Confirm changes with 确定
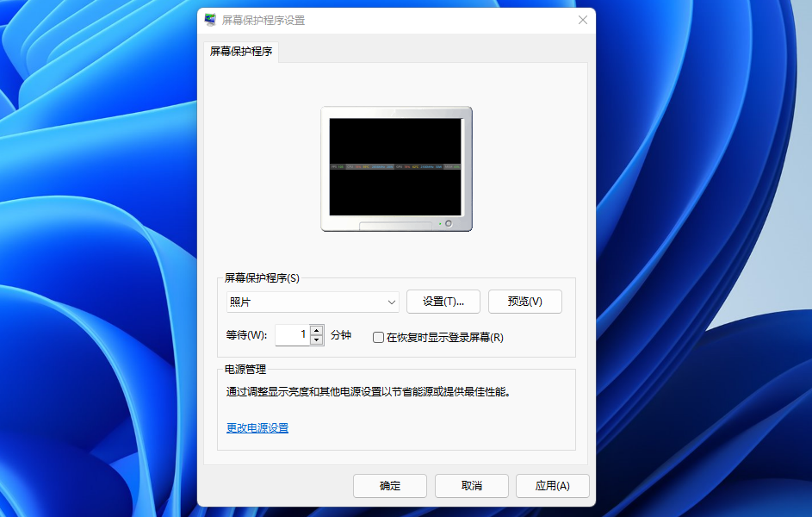The height and width of the screenshot is (517, 812). [x=389, y=485]
